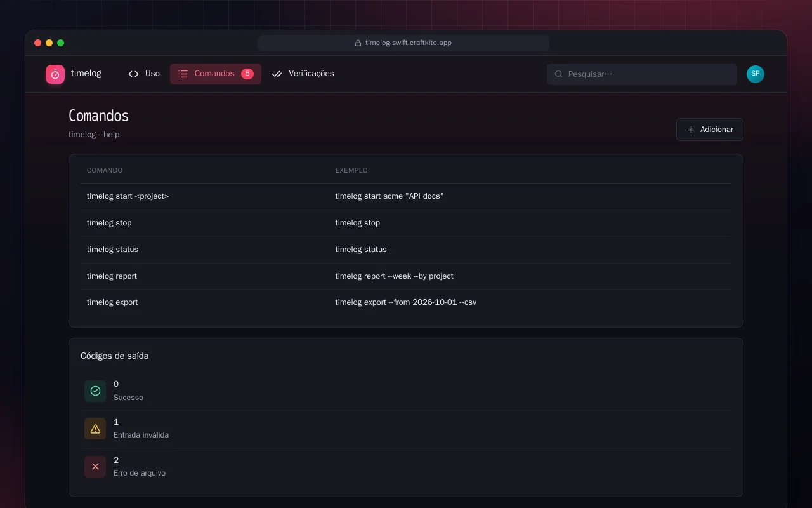Select the Comandos tab
Viewport: 812px width, 508px height.
point(216,74)
